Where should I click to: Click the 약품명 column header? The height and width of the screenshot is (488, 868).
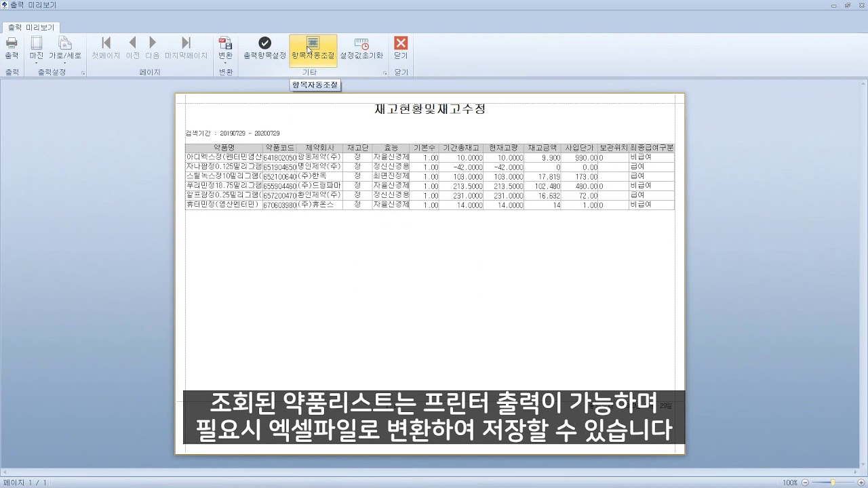tap(224, 148)
